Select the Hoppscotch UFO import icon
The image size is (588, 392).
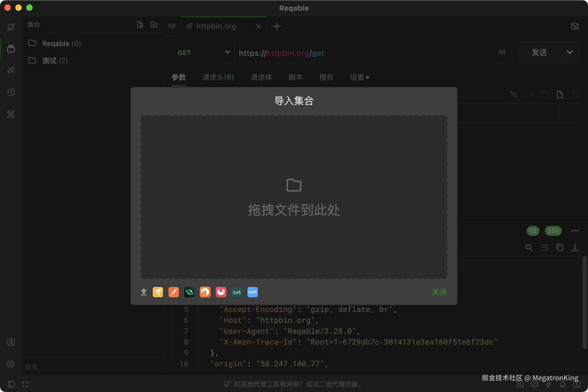coord(189,292)
